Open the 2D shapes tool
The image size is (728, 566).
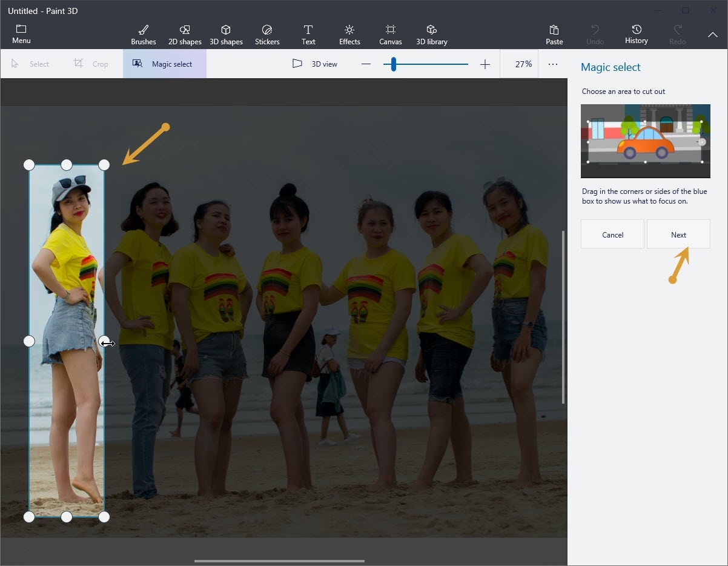[x=185, y=35]
